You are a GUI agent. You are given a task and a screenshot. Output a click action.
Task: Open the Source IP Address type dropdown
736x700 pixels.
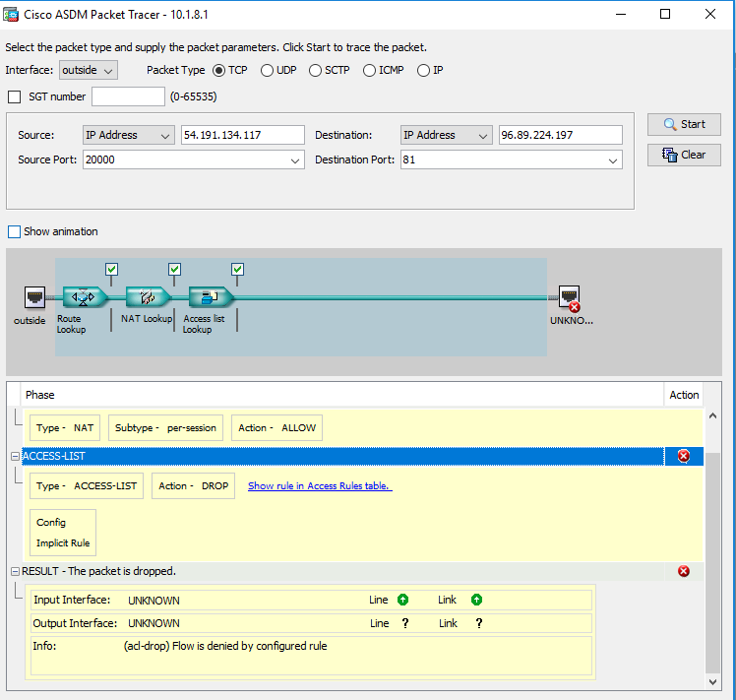click(129, 135)
